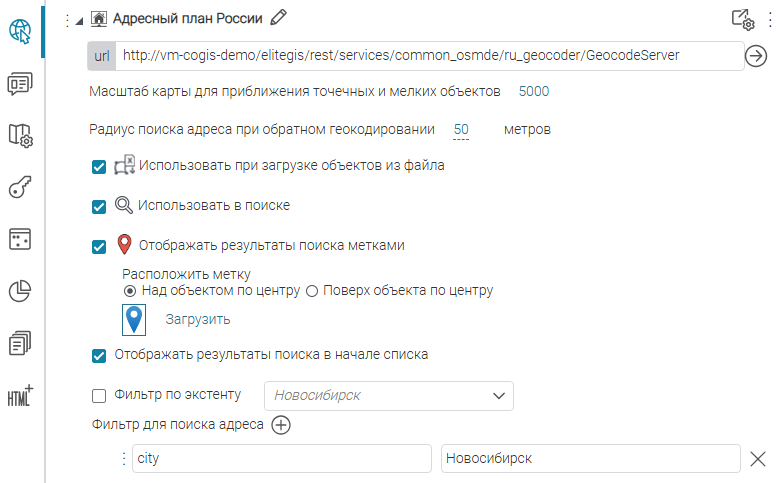
Task: Select Поверх объекта по центру radio option
Action: coord(311,291)
